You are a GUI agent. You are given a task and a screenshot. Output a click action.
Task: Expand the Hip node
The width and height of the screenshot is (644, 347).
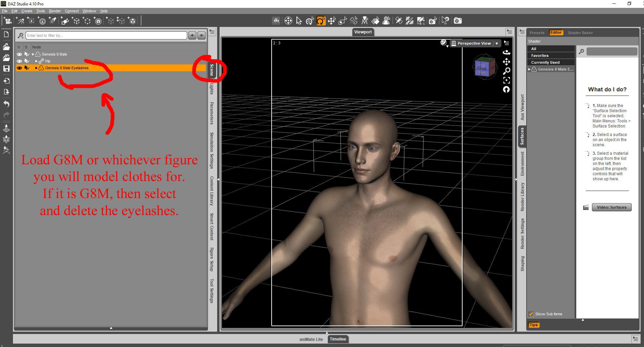36,61
